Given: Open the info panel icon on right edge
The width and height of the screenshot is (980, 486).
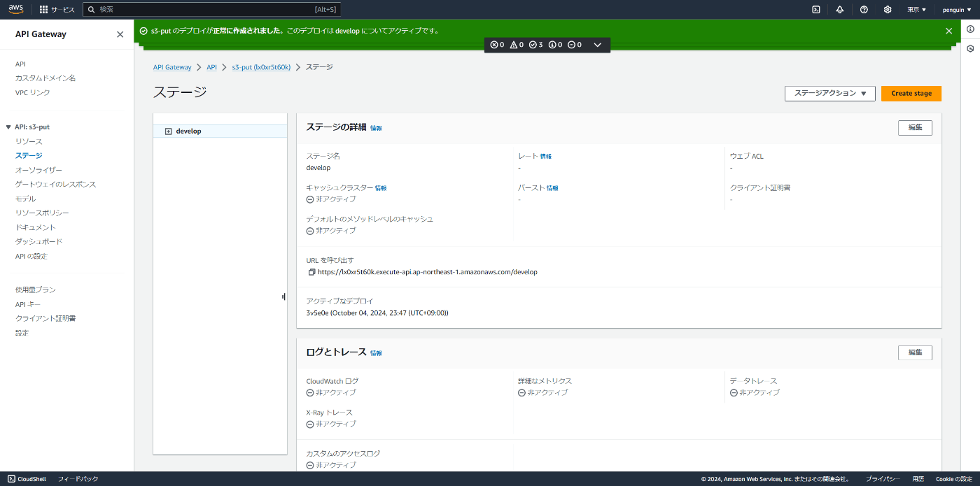Looking at the screenshot, I should pos(970,29).
